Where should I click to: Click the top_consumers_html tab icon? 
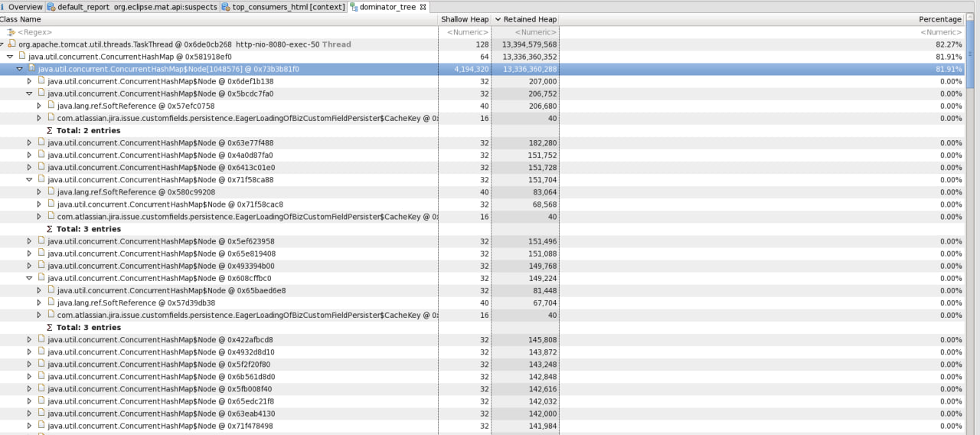click(x=226, y=7)
